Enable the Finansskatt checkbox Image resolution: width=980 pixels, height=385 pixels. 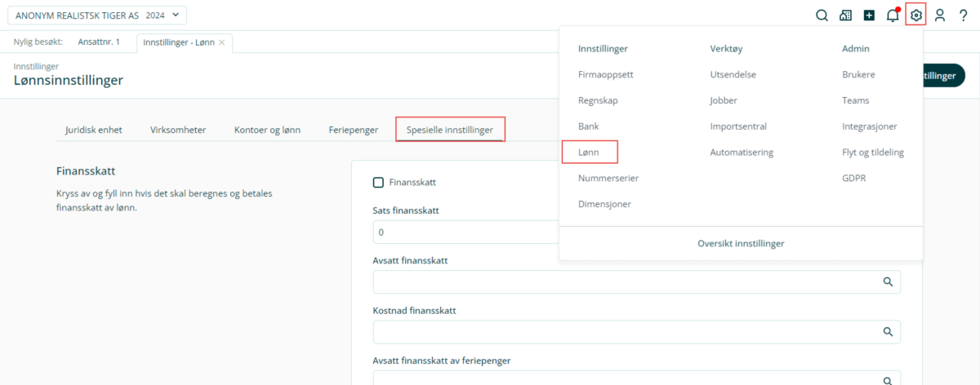coord(378,183)
